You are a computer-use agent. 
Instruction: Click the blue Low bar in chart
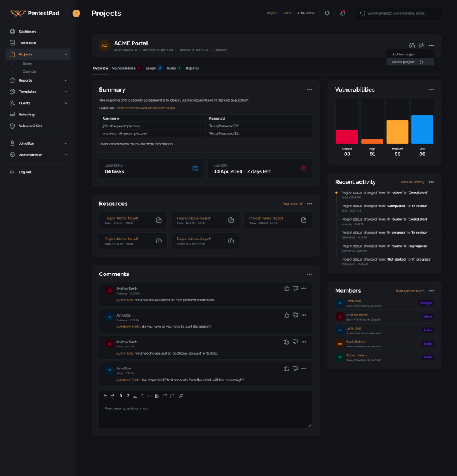(422, 130)
